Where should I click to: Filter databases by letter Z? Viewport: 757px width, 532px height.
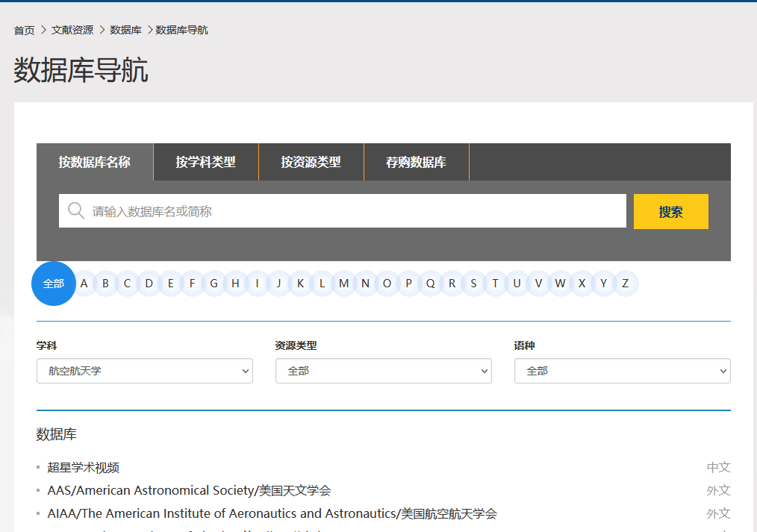[625, 284]
